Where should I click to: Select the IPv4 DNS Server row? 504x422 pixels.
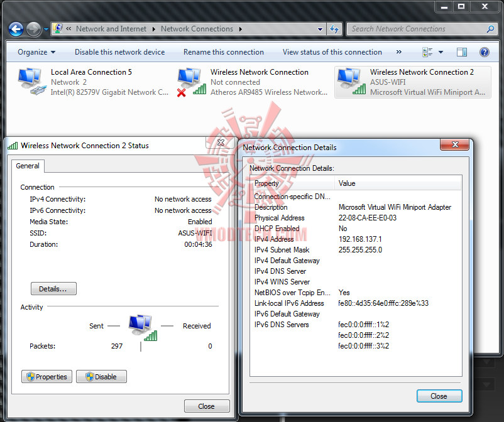coord(356,271)
